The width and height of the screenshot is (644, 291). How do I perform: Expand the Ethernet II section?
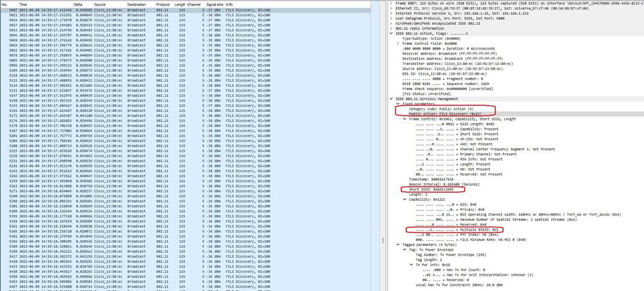(x=391, y=8)
